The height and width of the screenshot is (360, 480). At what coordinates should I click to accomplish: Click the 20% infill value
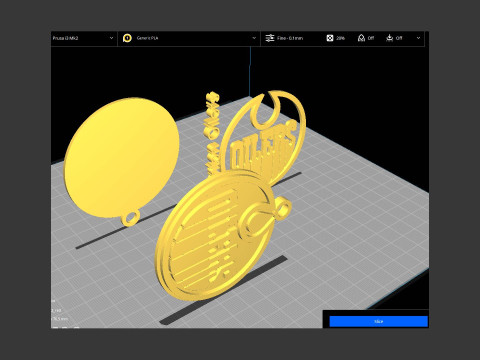coord(340,38)
